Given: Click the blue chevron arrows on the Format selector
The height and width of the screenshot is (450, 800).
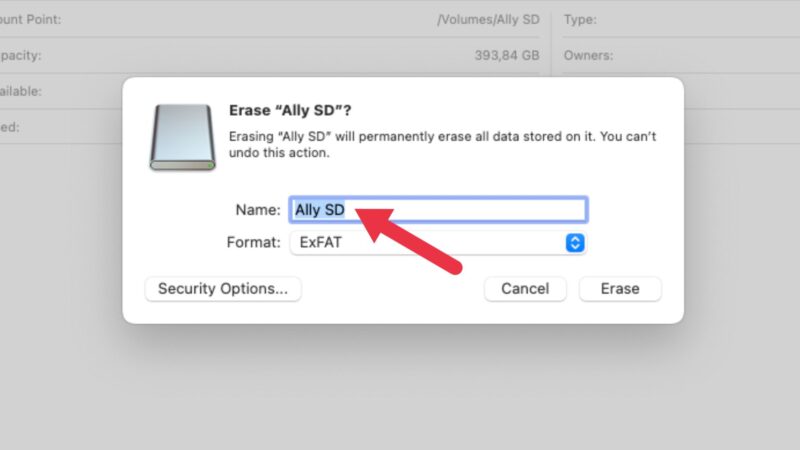Looking at the screenshot, I should pyautogui.click(x=574, y=242).
